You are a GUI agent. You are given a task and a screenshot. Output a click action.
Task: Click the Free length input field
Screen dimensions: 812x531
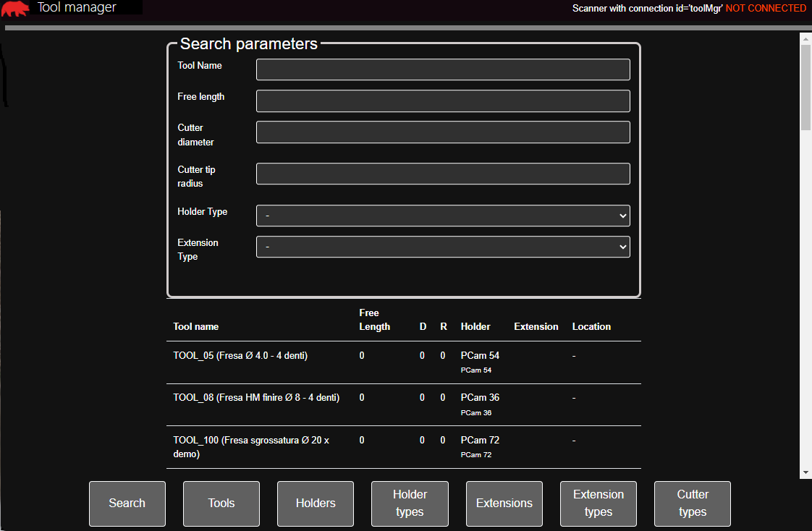443,101
